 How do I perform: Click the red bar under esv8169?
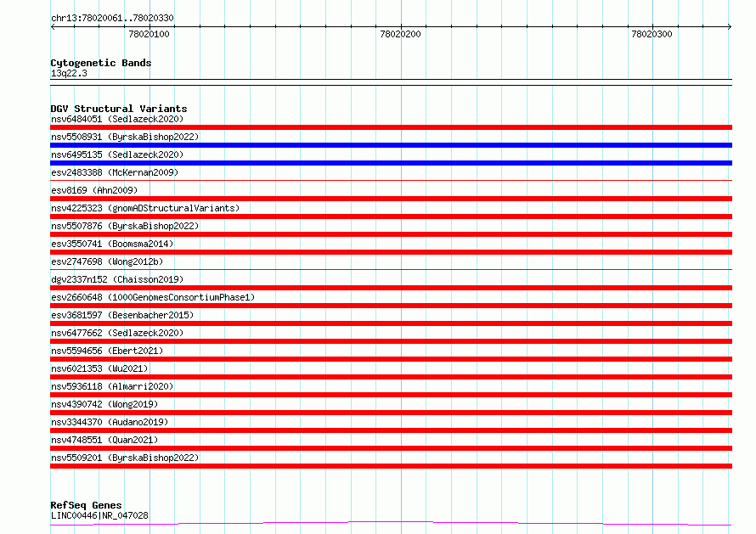(x=391, y=199)
